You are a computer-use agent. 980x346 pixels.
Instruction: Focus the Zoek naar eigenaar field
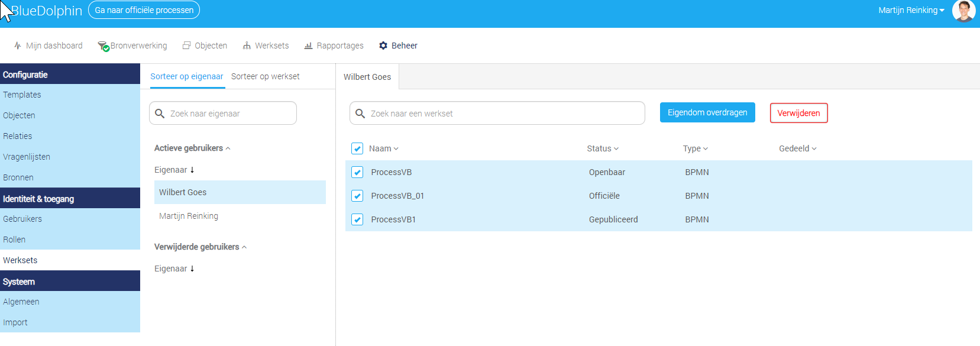point(223,113)
